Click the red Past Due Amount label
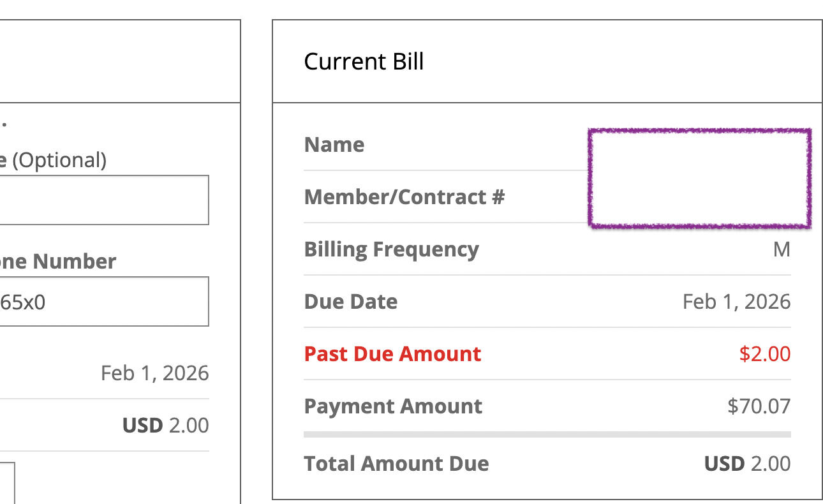This screenshot has height=504, width=823. coord(392,354)
